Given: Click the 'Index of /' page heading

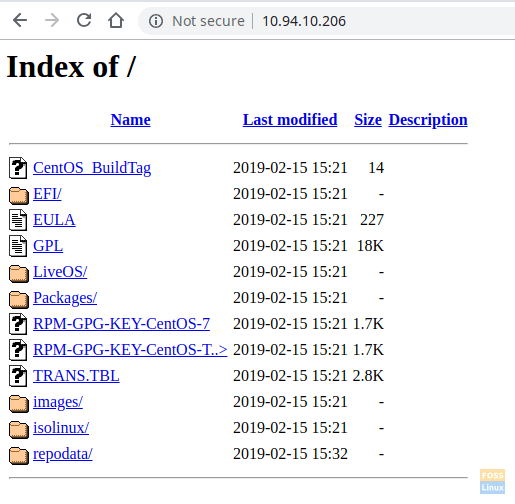Looking at the screenshot, I should (71, 67).
